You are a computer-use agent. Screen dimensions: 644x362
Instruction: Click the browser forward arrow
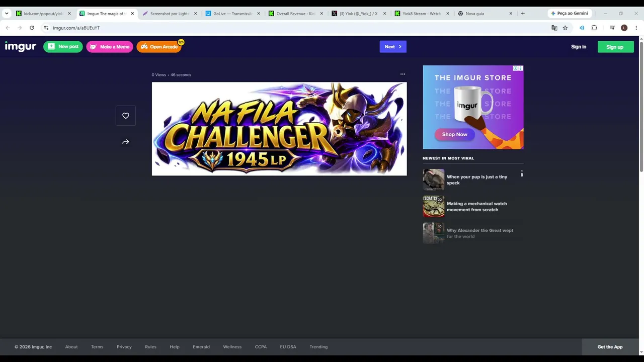click(x=20, y=28)
